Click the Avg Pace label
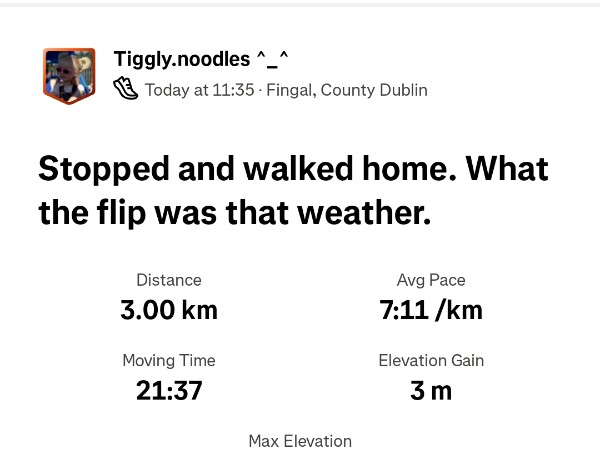The height and width of the screenshot is (450, 600). point(431,280)
